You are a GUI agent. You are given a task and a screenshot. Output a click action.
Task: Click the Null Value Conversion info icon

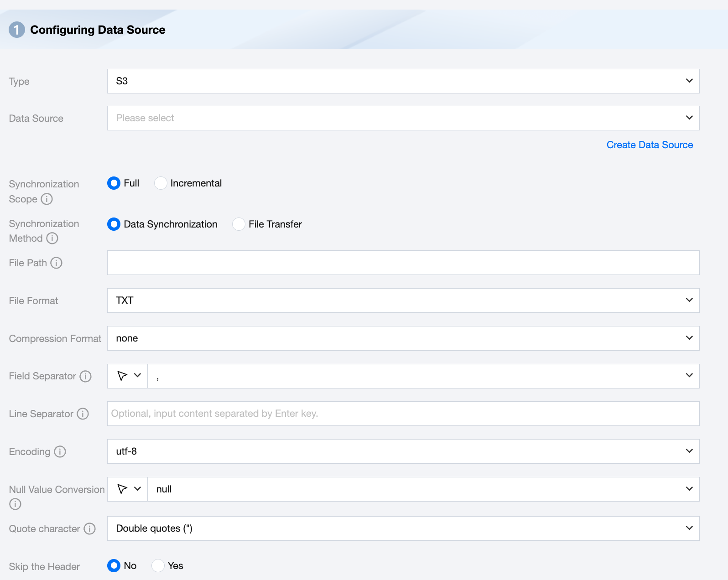15,504
